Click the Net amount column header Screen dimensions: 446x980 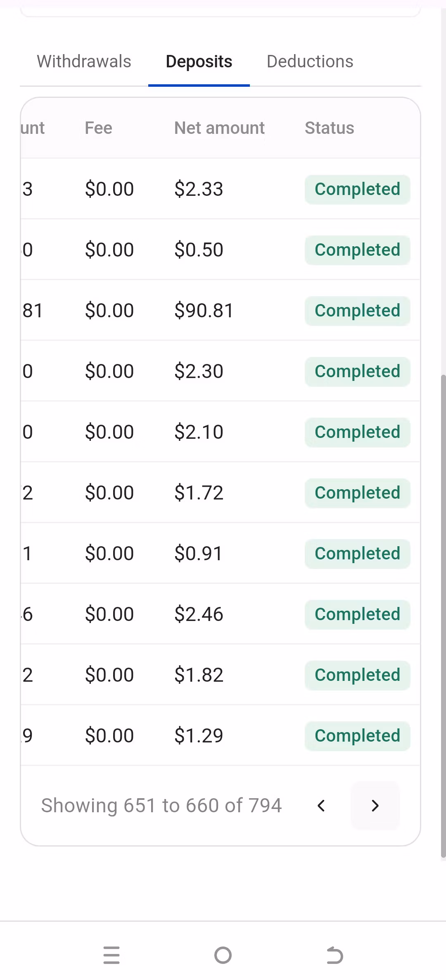(219, 128)
